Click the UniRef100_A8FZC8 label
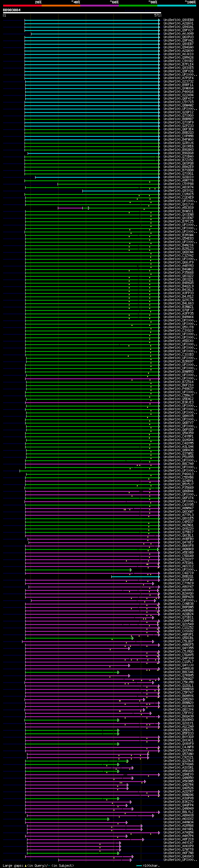 coord(179,840)
